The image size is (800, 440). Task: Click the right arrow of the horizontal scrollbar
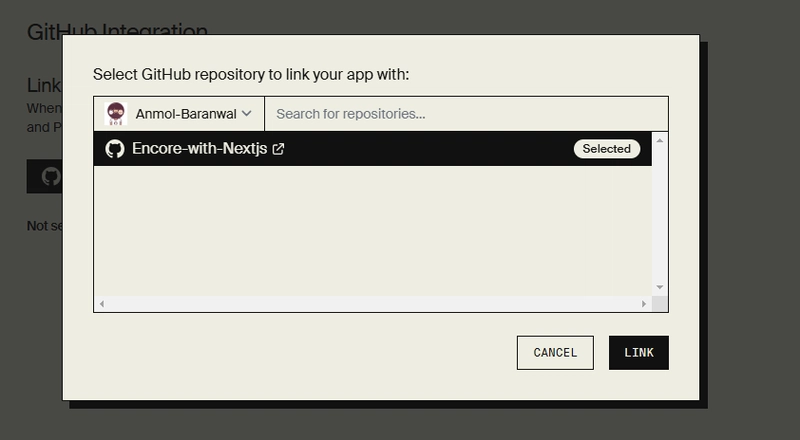(644, 304)
